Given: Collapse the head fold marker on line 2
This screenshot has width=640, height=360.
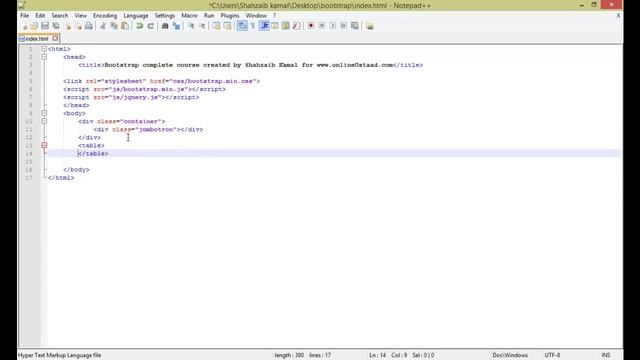Looking at the screenshot, I should click(44, 57).
